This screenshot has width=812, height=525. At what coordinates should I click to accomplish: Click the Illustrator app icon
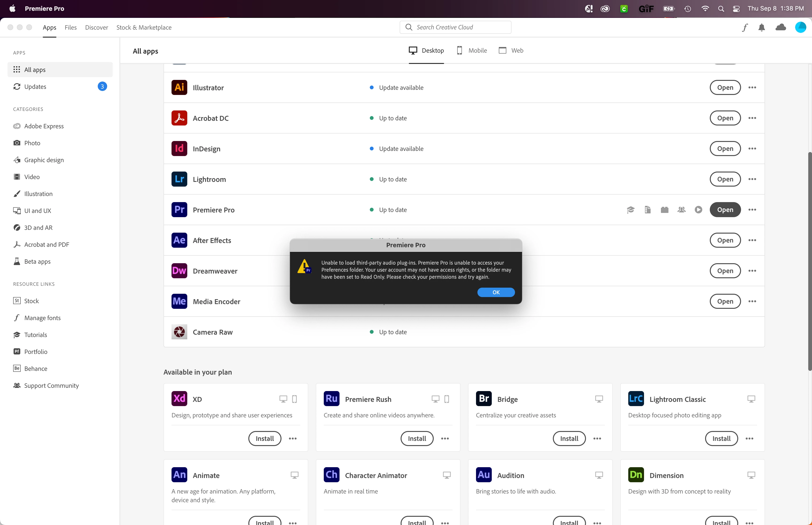click(x=179, y=88)
